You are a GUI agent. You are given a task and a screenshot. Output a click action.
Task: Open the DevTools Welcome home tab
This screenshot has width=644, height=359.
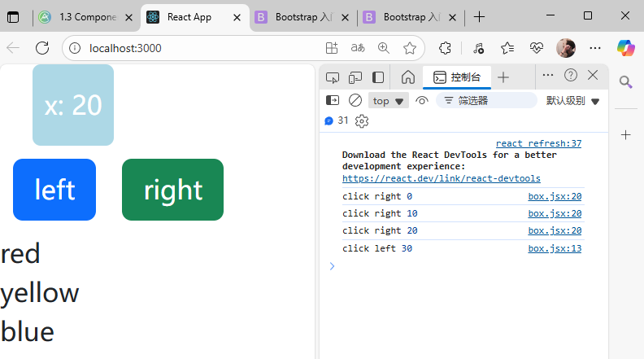click(x=408, y=77)
